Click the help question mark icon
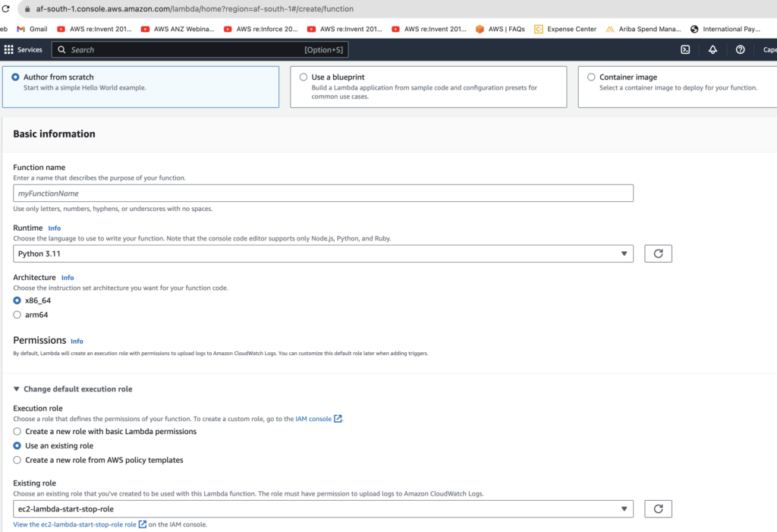This screenshot has width=777, height=532. point(740,49)
